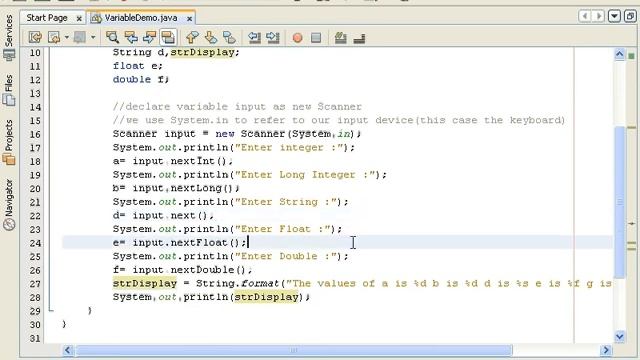Click green file status square in error stripe
Screen dimensions: 640x360
(631, 56)
